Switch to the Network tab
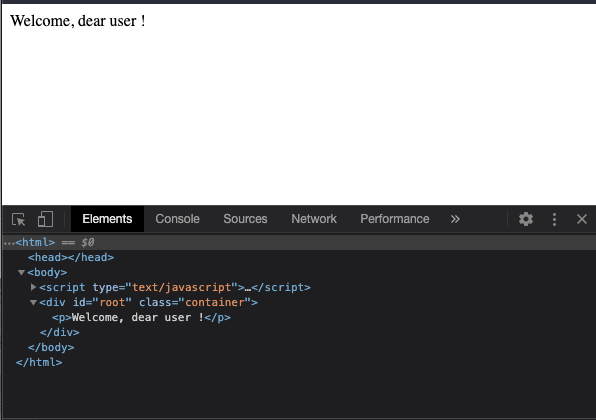The width and height of the screenshot is (596, 420). (x=314, y=219)
